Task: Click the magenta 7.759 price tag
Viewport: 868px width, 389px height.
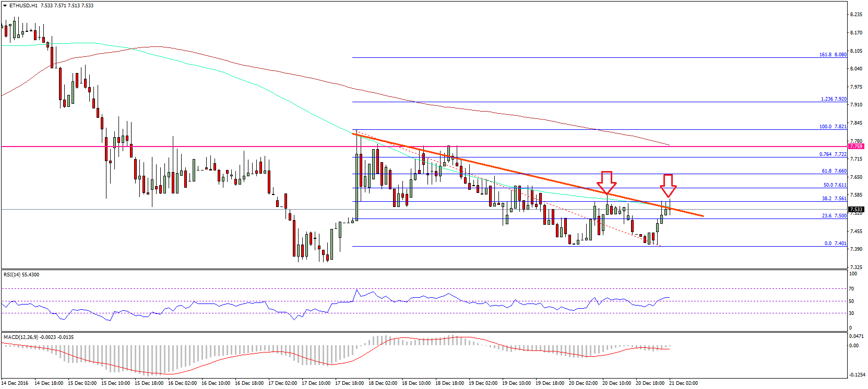Action: [856, 147]
